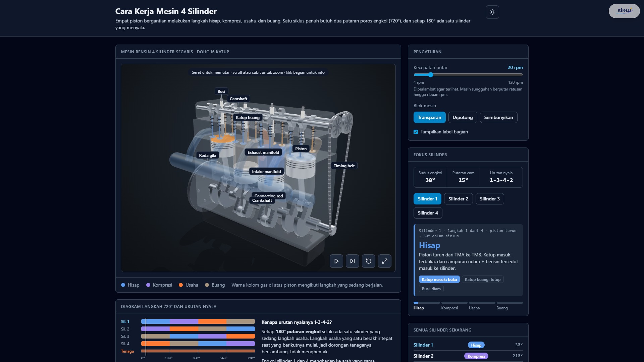This screenshot has width=644, height=362.
Task: Select the Roda gila label
Action: pos(208,155)
